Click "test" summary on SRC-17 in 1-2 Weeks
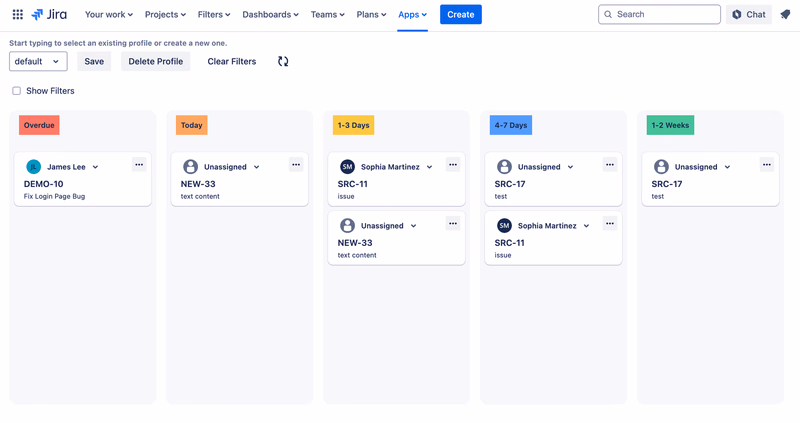Image resolution: width=800 pixels, height=423 pixels. click(x=658, y=196)
